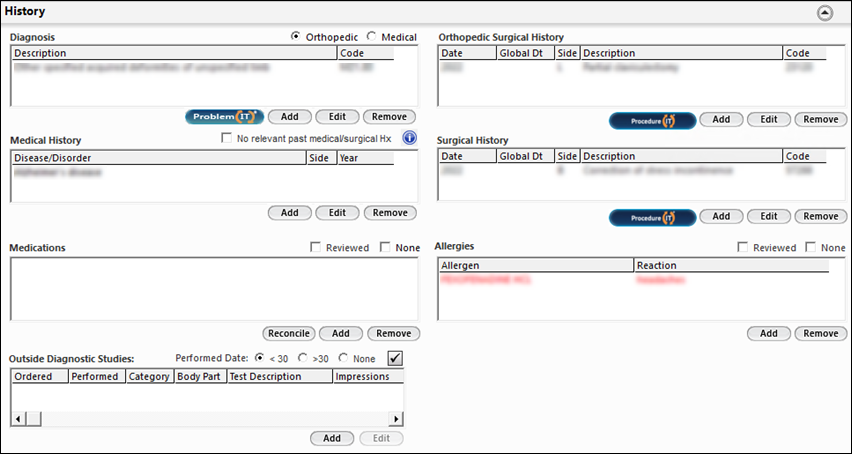Remove the selected Allergy
This screenshot has height=454, width=852.
[820, 333]
